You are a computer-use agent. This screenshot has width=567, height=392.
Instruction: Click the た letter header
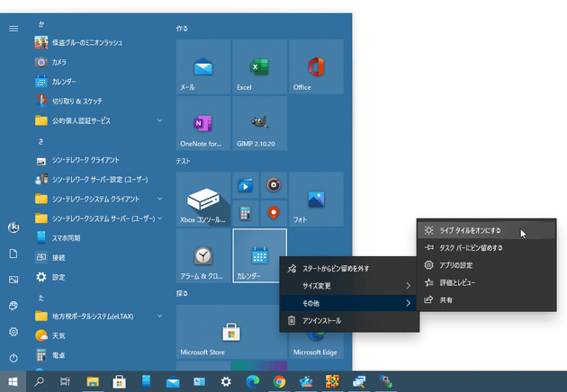[40, 298]
